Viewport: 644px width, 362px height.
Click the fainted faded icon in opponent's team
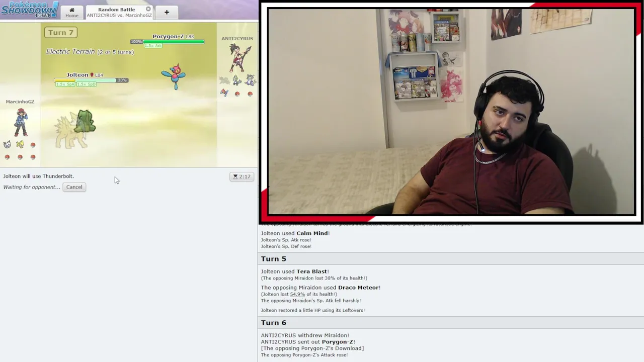point(225,80)
